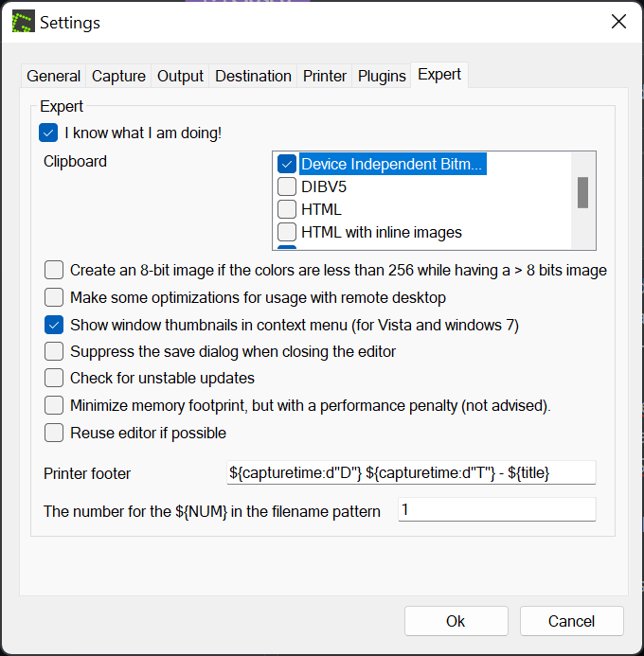Select 'HTML with inline images' row text
Screen dimensions: 644x656
click(382, 232)
